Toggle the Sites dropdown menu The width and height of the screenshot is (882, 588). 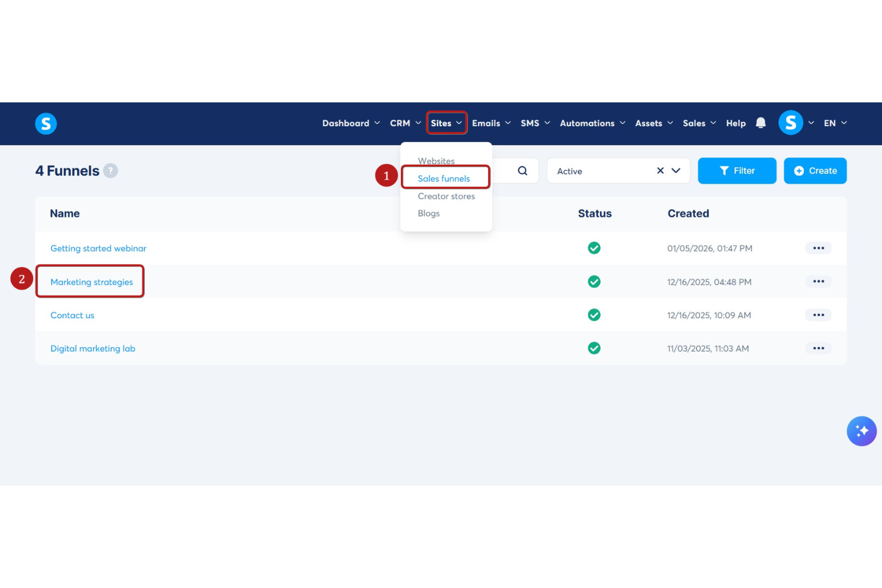click(x=446, y=123)
